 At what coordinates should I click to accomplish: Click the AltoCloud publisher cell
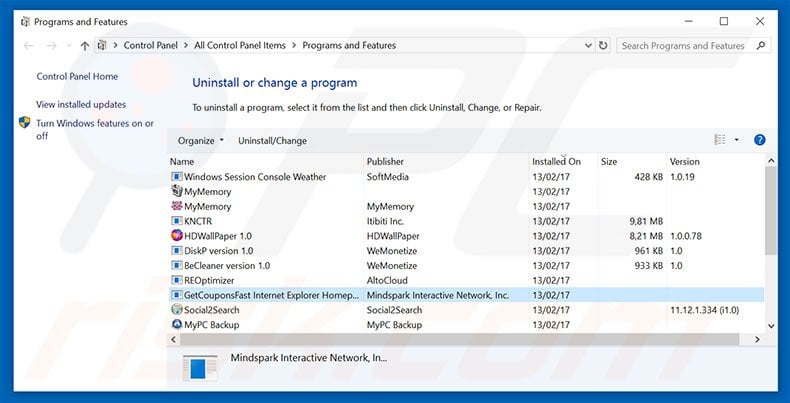point(387,280)
